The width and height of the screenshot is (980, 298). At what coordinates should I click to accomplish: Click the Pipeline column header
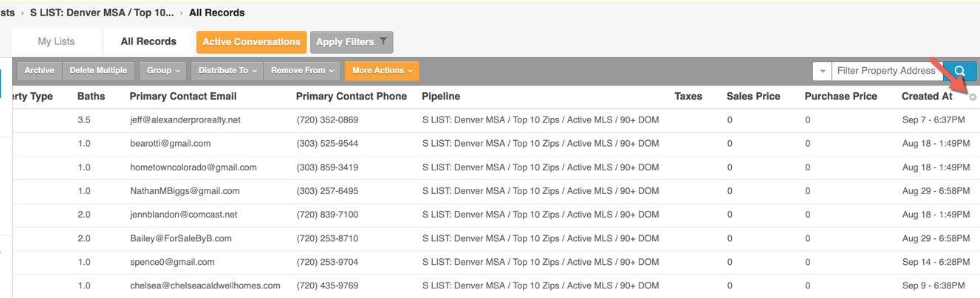pos(441,97)
